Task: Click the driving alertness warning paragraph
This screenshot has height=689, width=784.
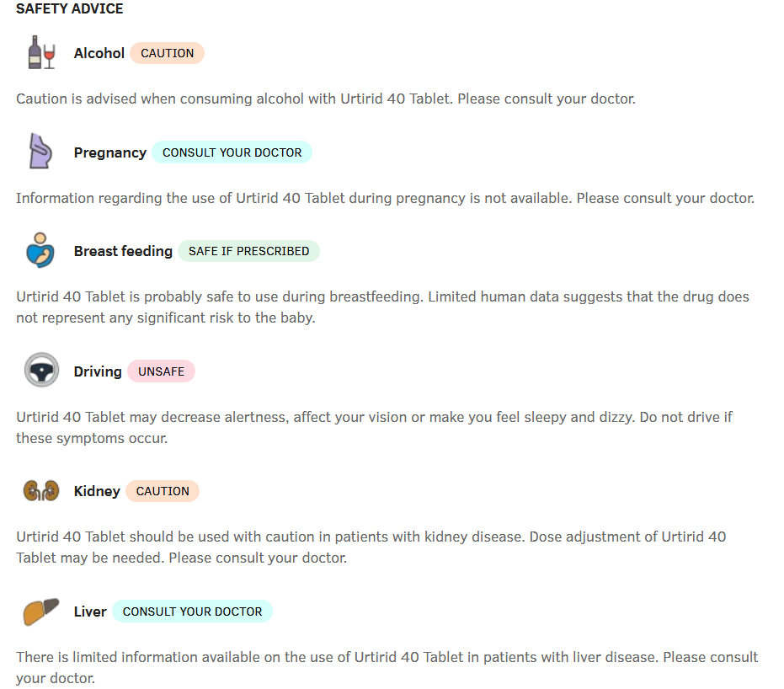Action: [375, 428]
